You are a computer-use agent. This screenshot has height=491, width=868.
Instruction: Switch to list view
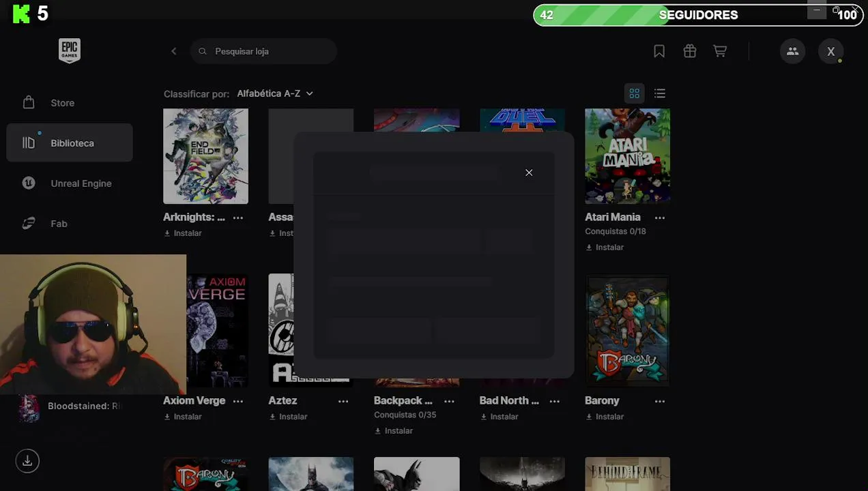[x=659, y=93]
